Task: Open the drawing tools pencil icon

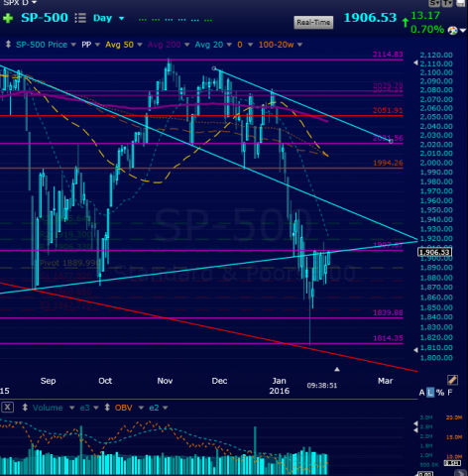Action: (452, 380)
